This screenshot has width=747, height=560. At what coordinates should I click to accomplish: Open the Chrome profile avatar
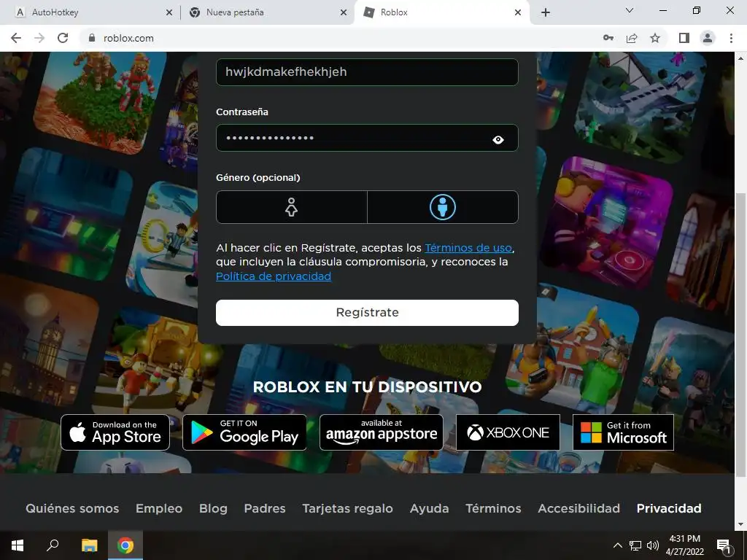(x=708, y=38)
